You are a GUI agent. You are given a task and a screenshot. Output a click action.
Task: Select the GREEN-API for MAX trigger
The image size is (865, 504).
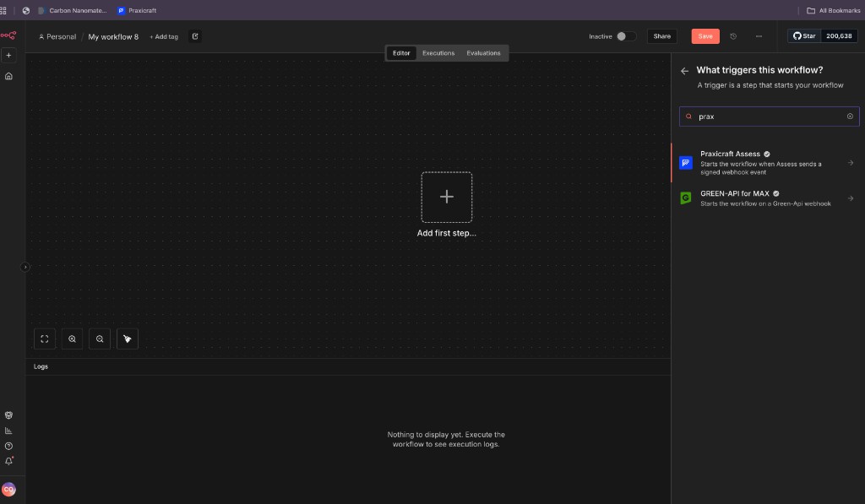click(x=768, y=198)
